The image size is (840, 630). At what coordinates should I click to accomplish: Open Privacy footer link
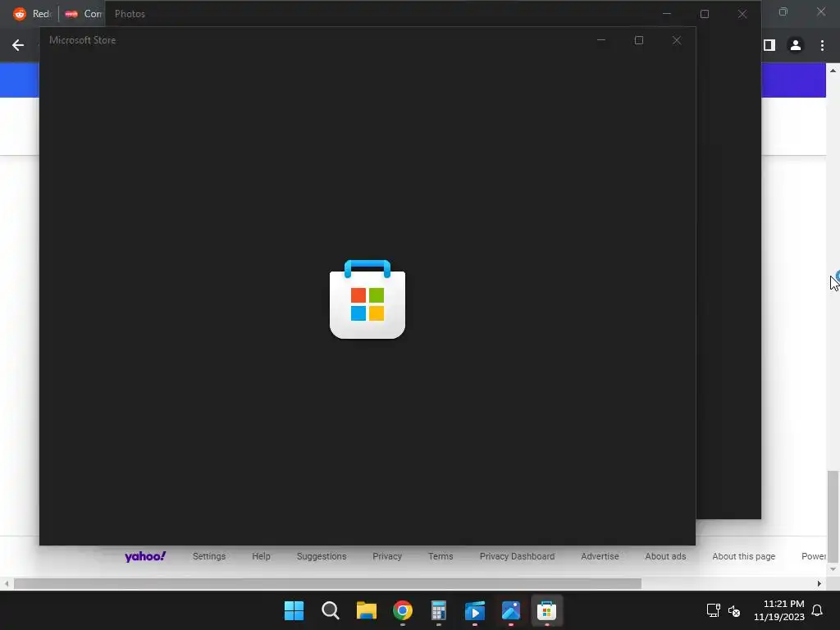point(387,556)
